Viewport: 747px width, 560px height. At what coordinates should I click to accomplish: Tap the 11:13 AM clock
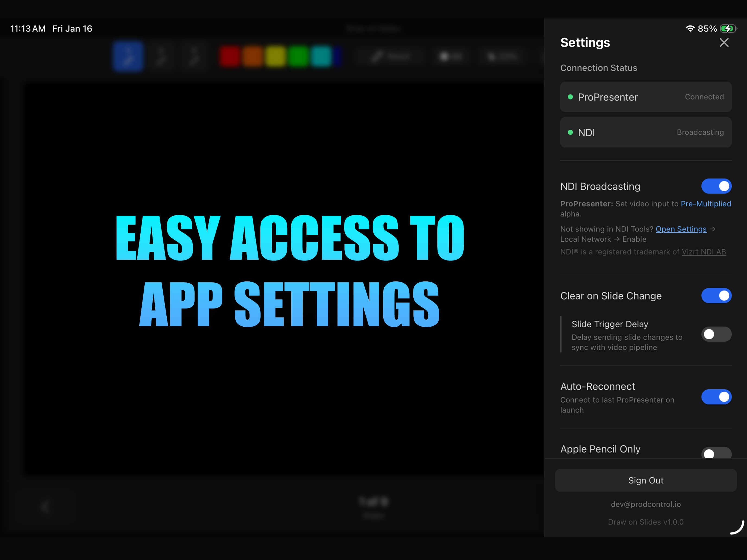(28, 29)
